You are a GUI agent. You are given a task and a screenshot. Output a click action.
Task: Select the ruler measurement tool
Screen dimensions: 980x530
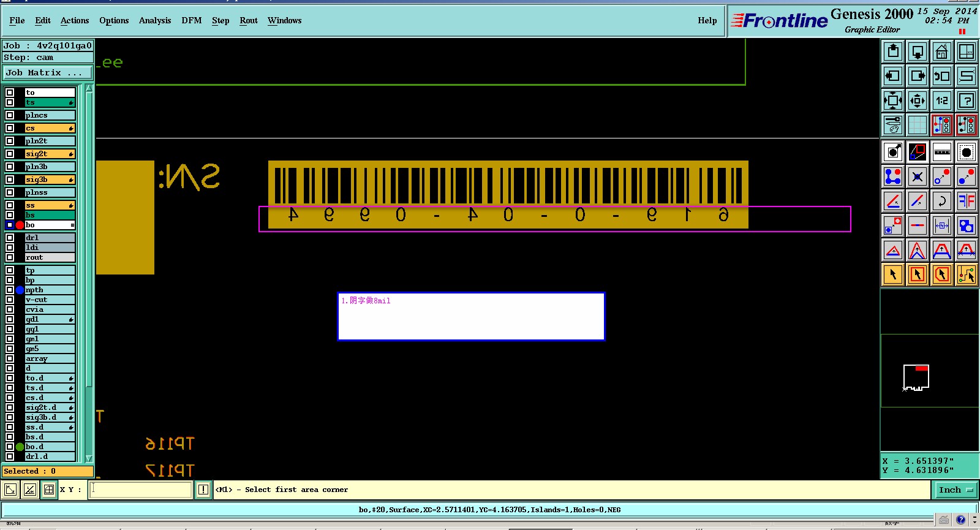942,152
